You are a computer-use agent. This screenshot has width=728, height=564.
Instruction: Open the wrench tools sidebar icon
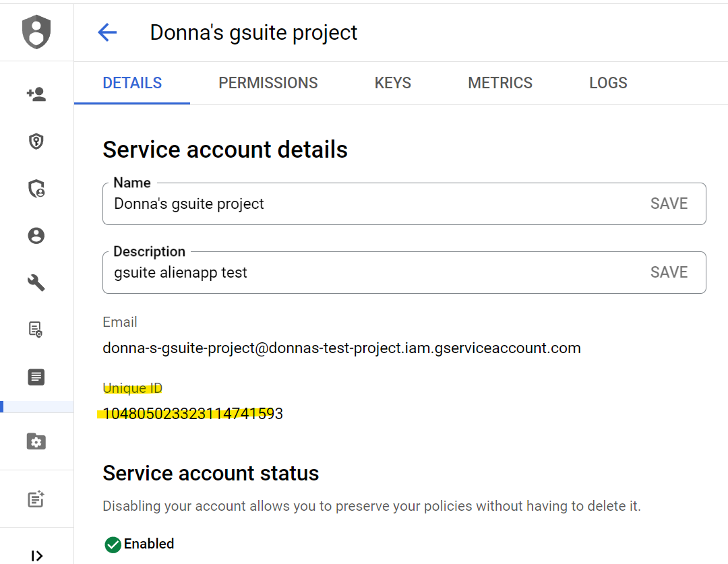[36, 283]
